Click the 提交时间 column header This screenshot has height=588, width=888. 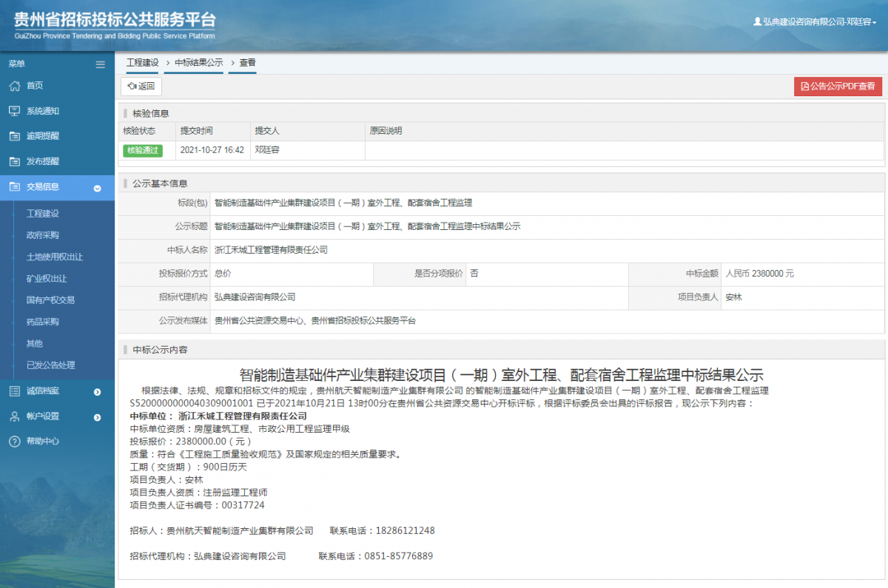coord(197,131)
